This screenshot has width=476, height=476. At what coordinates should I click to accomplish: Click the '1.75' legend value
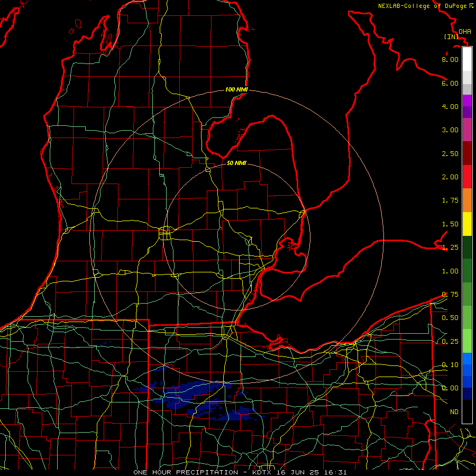point(450,200)
